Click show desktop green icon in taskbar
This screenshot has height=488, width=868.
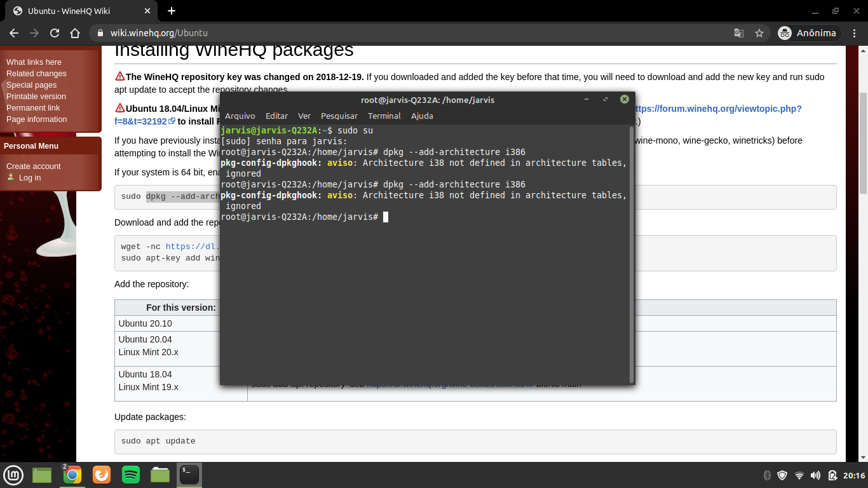[42, 475]
